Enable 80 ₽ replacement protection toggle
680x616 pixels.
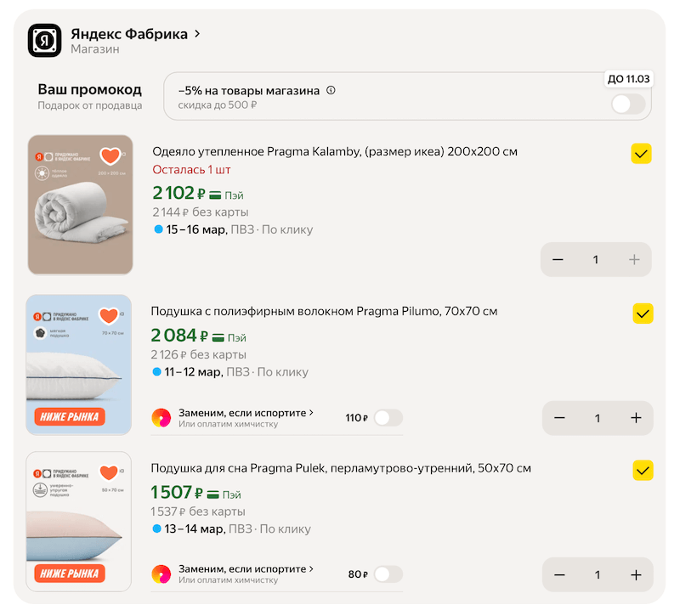pyautogui.click(x=388, y=574)
